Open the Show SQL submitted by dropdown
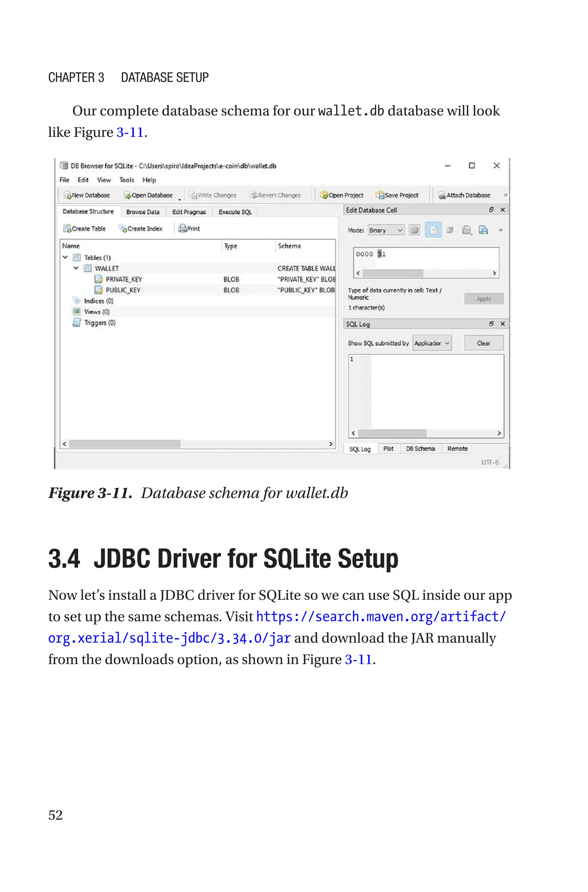588x892 pixels. 432,343
